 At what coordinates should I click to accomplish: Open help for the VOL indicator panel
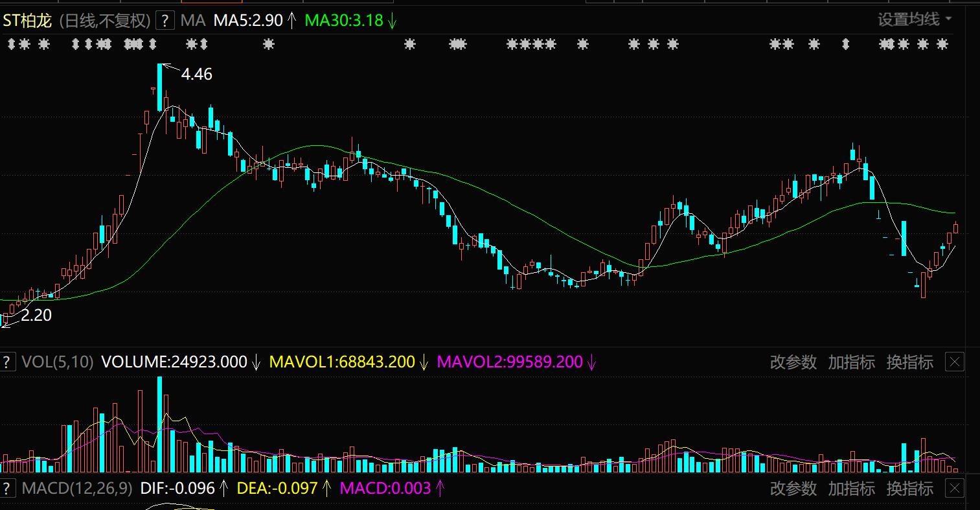[x=7, y=362]
